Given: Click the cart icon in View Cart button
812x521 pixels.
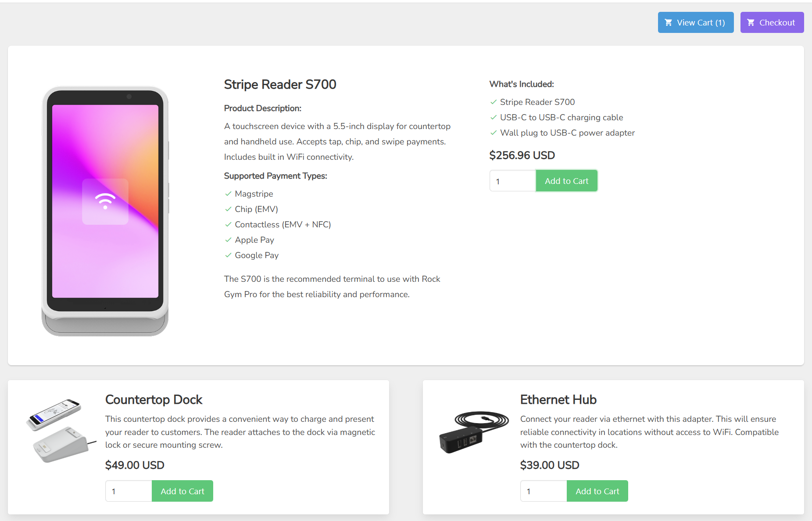Looking at the screenshot, I should point(668,22).
